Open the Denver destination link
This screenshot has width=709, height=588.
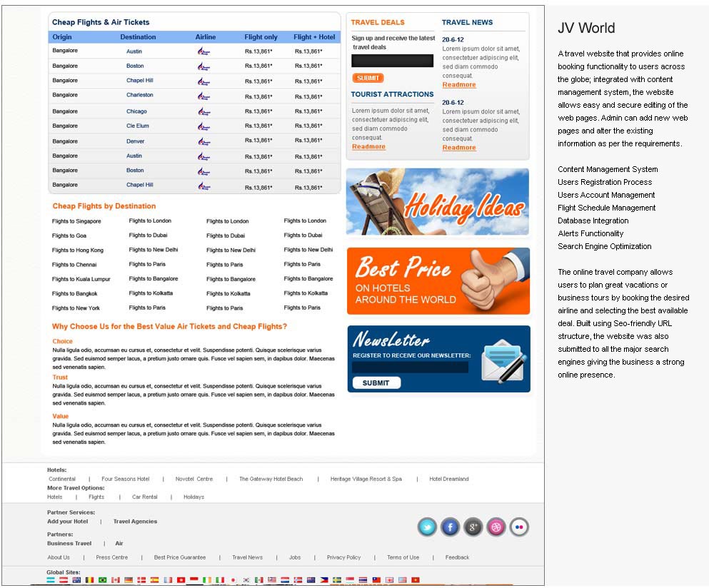pos(135,141)
